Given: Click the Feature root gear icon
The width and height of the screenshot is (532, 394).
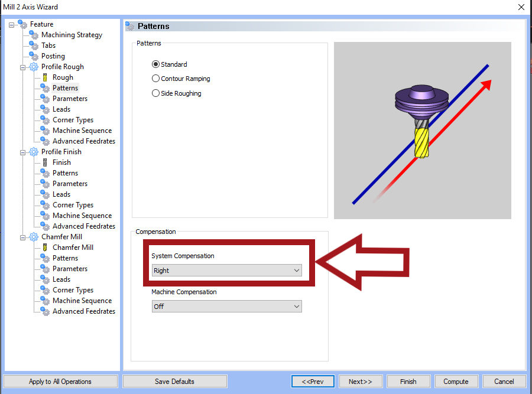Looking at the screenshot, I should coord(22,24).
